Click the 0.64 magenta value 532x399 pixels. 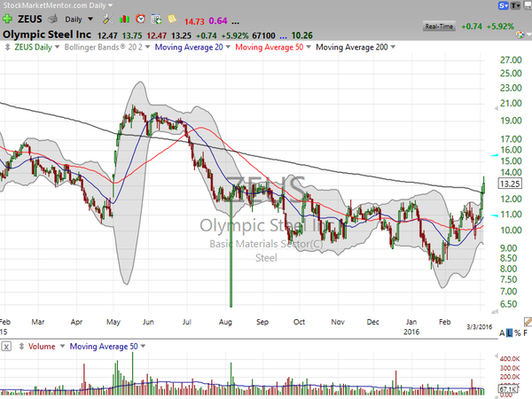tap(218, 21)
